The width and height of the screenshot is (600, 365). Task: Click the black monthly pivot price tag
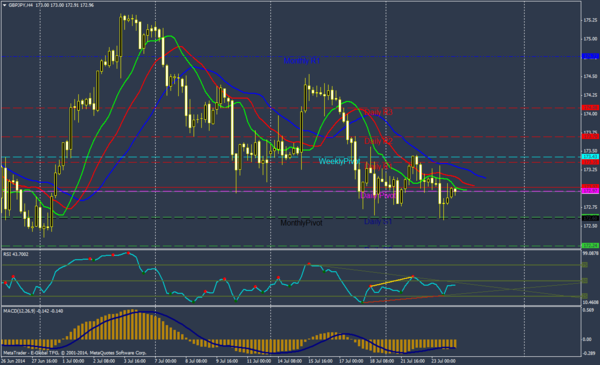590,218
